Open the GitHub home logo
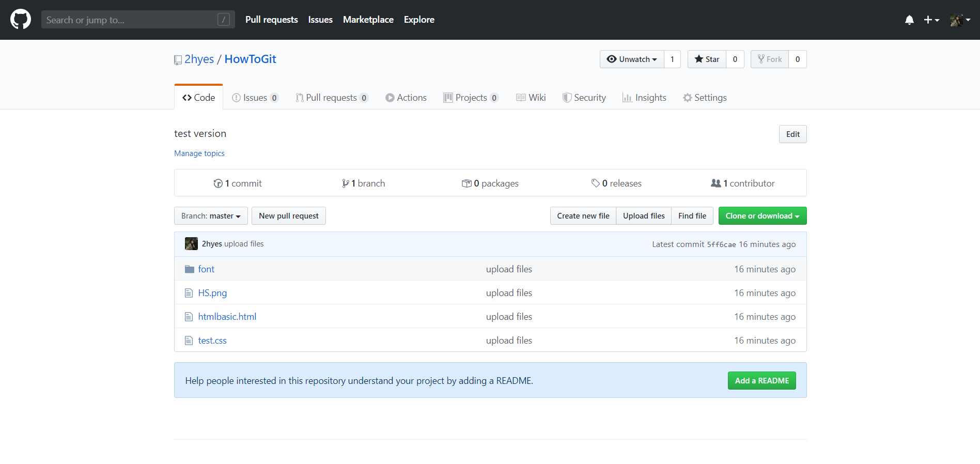The height and width of the screenshot is (464, 980). 21,20
